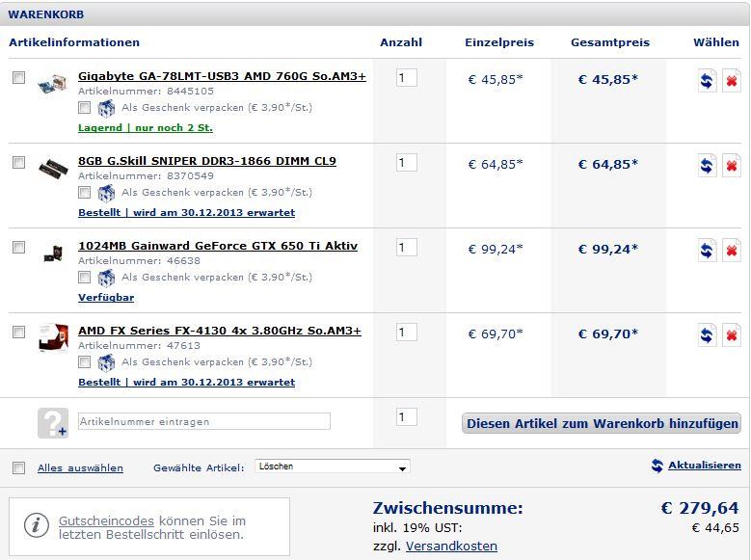Viewport: 751px width, 560px height.
Task: Click Bestellt status link under AMD FX-4130
Action: (187, 383)
